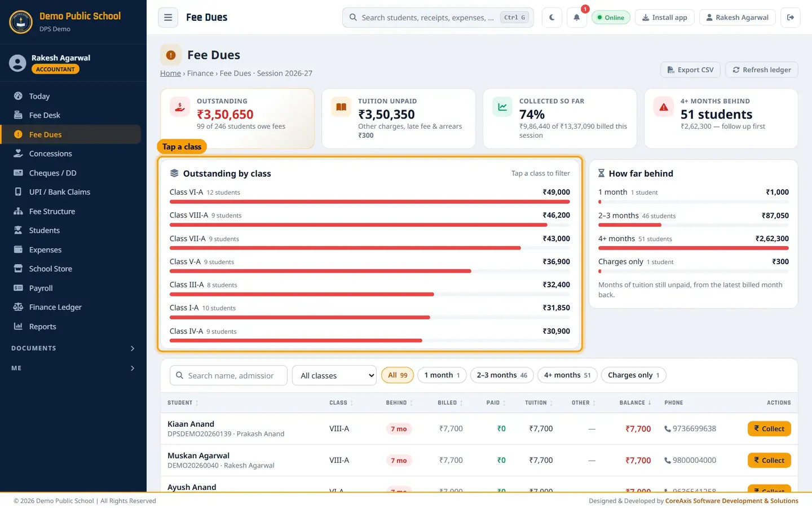This screenshot has width=812, height=508.
Task: Follow the Home breadcrumb link
Action: click(170, 73)
